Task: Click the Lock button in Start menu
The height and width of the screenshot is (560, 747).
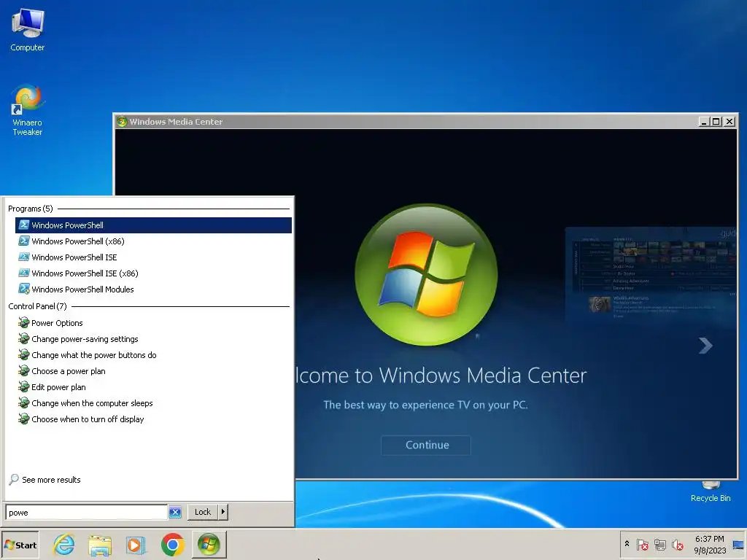Action: click(203, 512)
